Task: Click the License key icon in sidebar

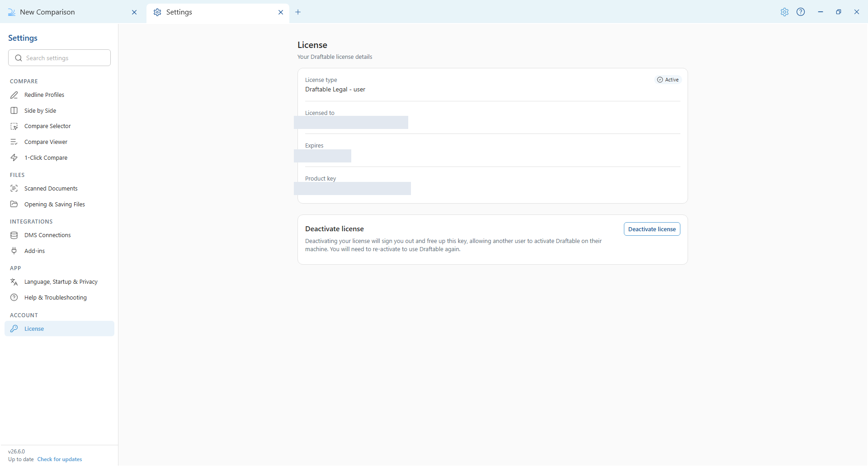Action: pos(14,329)
